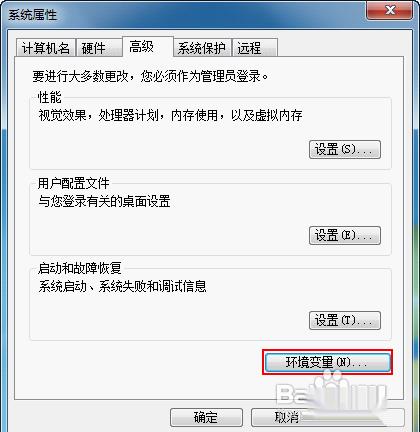Click the 系统启动、系统失败和调试信息 text
Image resolution: width=420 pixels, height=432 pixels.
click(122, 286)
